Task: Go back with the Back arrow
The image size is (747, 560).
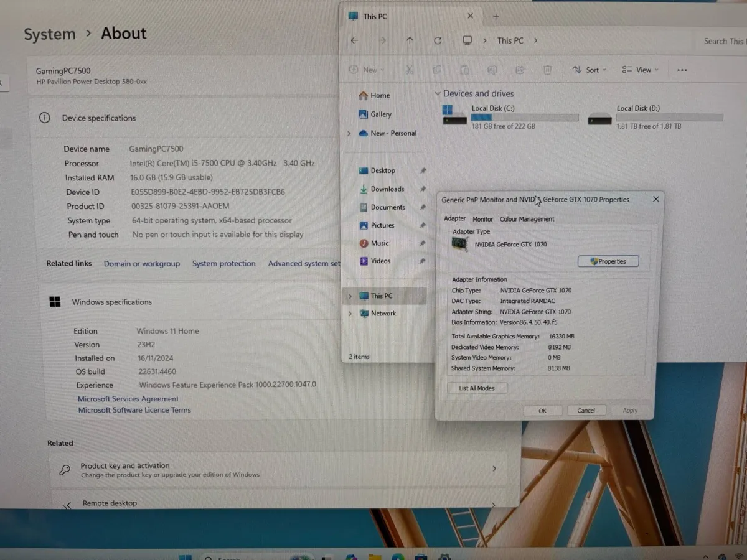Action: 354,40
